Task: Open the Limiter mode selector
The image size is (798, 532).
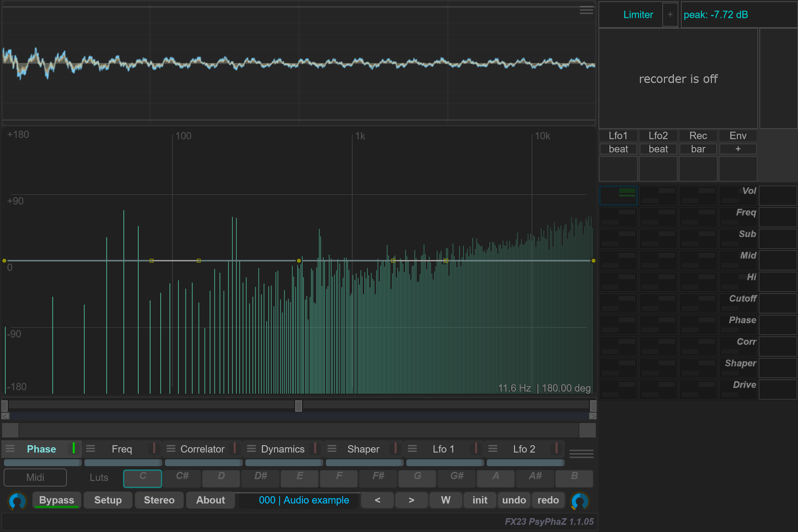Action: pyautogui.click(x=638, y=15)
